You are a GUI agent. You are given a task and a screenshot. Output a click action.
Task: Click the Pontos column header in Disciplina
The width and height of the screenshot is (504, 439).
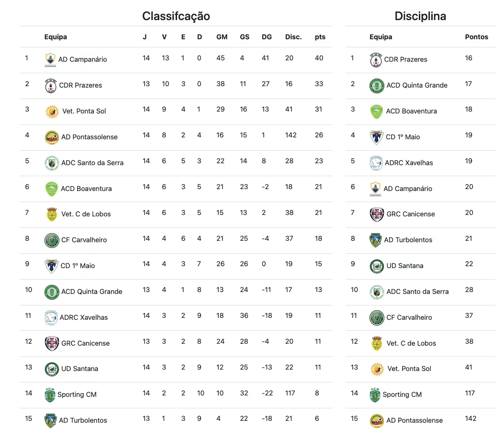(x=476, y=37)
